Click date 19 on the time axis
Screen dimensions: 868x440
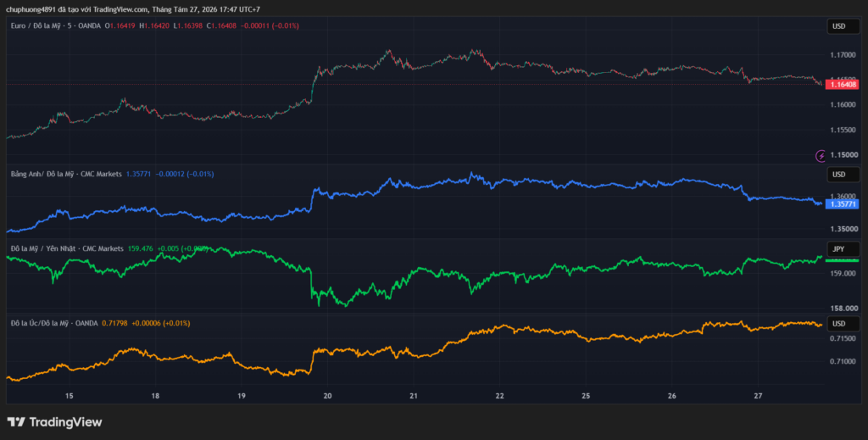click(242, 396)
